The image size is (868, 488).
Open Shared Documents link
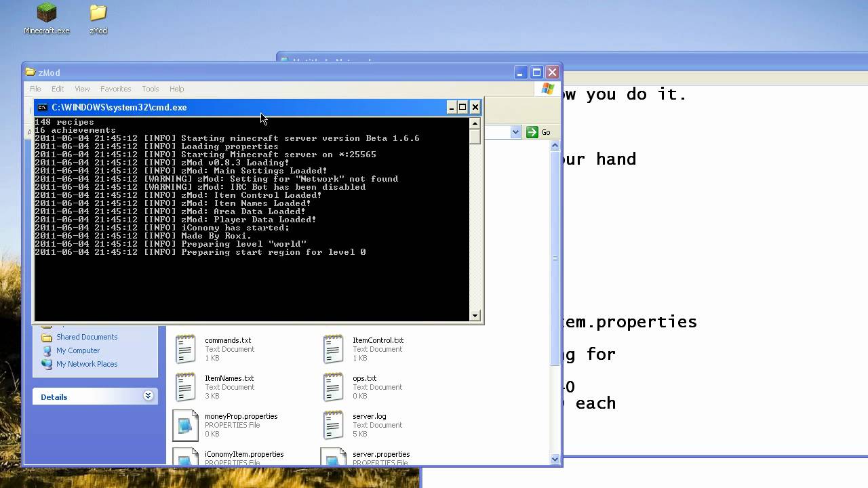coord(87,337)
